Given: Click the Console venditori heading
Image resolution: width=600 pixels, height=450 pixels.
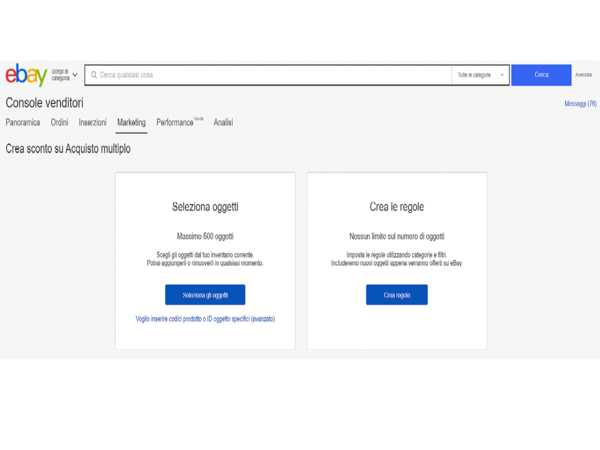Looking at the screenshot, I should pyautogui.click(x=44, y=103).
